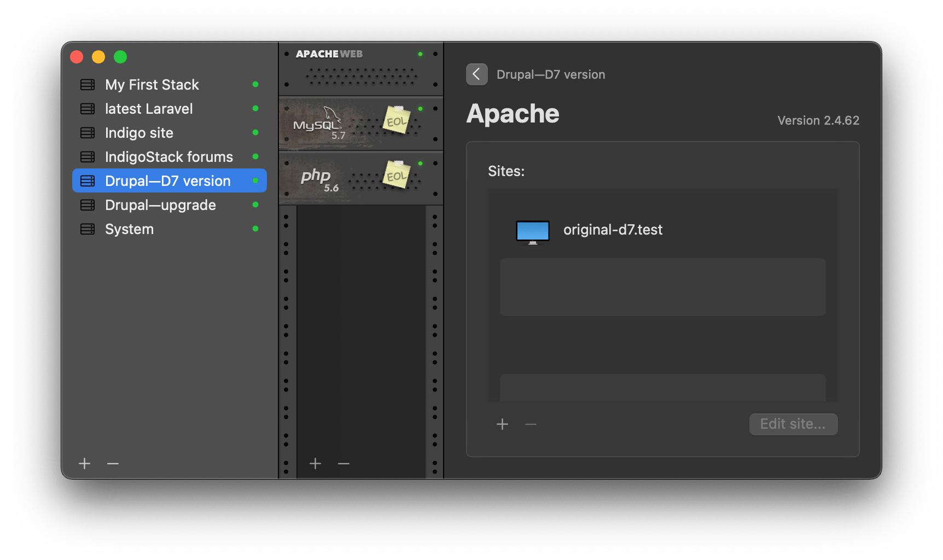Screen dimensions: 943x560
Task: Click the stack icon next to System
Action: point(87,229)
